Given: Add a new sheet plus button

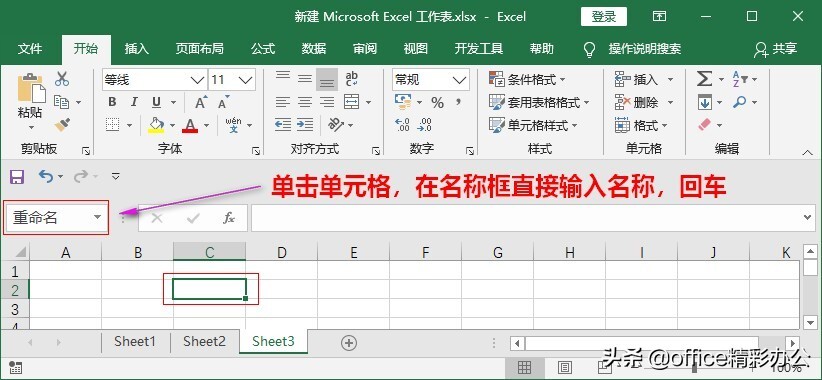Looking at the screenshot, I should tap(349, 343).
